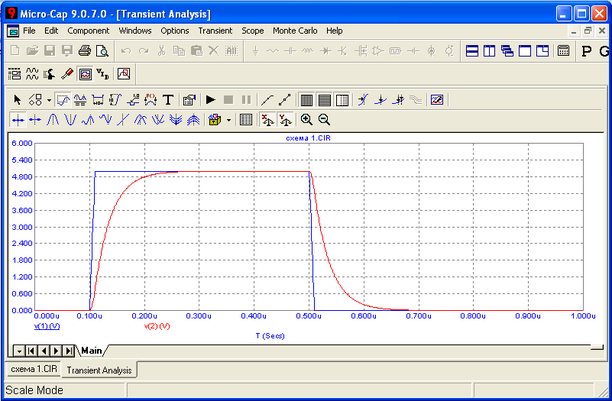Open dropdown arrow next to yellow grid icon
This screenshot has width=612, height=401.
click(x=228, y=120)
